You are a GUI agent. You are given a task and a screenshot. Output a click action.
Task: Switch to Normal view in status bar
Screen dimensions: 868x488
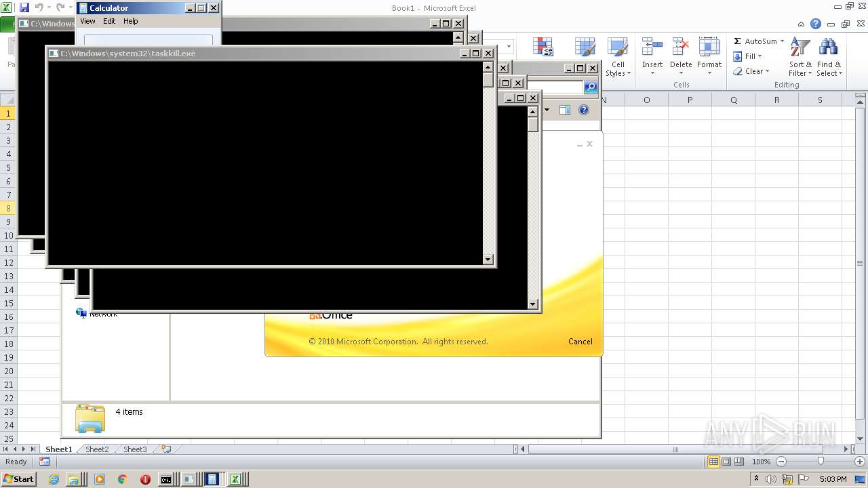coord(713,462)
